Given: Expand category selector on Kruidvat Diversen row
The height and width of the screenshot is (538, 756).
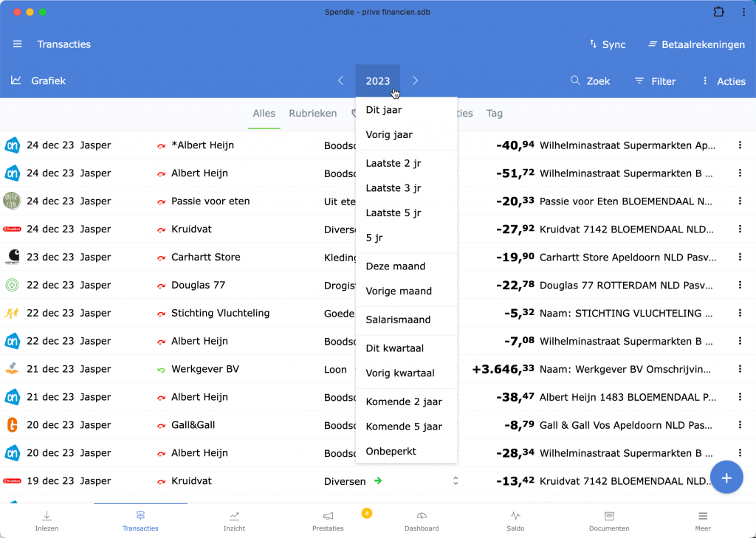Looking at the screenshot, I should click(x=456, y=481).
